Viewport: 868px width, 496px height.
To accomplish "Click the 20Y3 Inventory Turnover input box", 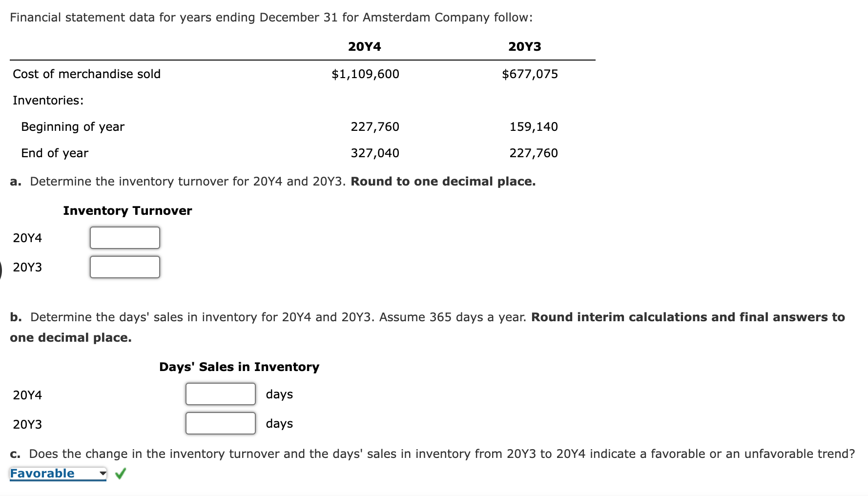I will point(124,267).
